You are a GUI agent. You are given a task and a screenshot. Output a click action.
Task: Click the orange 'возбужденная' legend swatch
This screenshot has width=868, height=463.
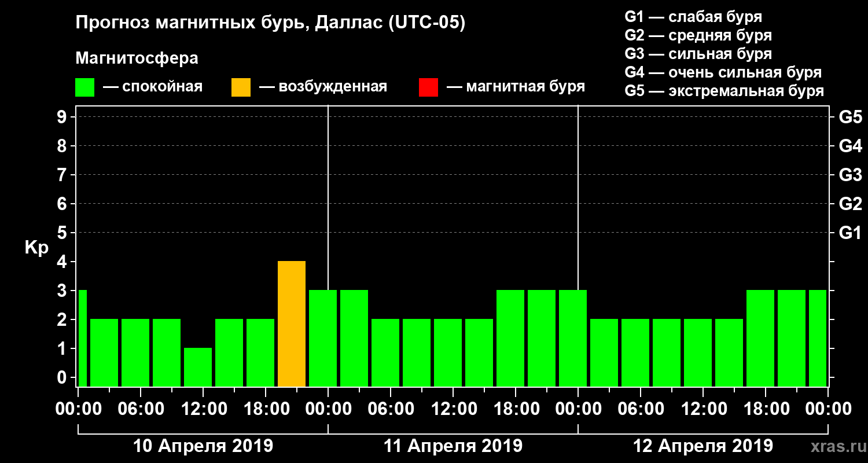[241, 87]
